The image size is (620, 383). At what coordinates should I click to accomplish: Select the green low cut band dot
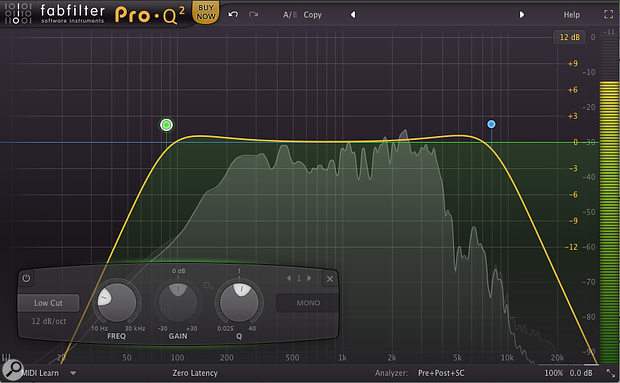click(166, 125)
